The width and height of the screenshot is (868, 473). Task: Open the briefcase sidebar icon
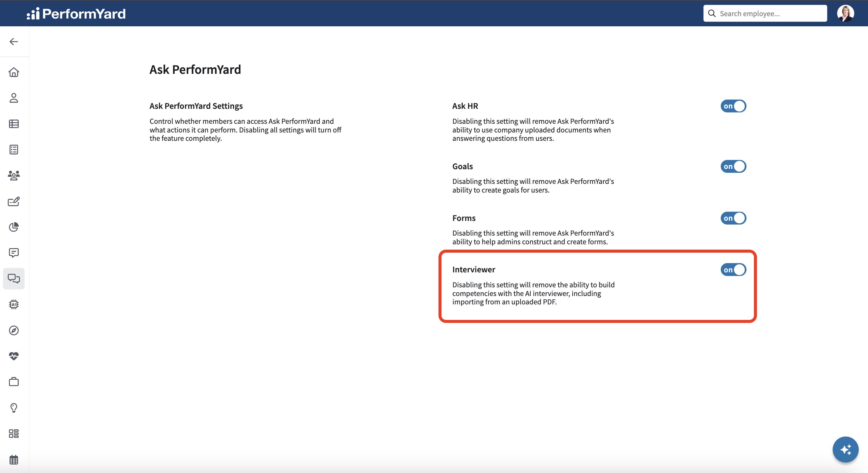pyautogui.click(x=14, y=382)
